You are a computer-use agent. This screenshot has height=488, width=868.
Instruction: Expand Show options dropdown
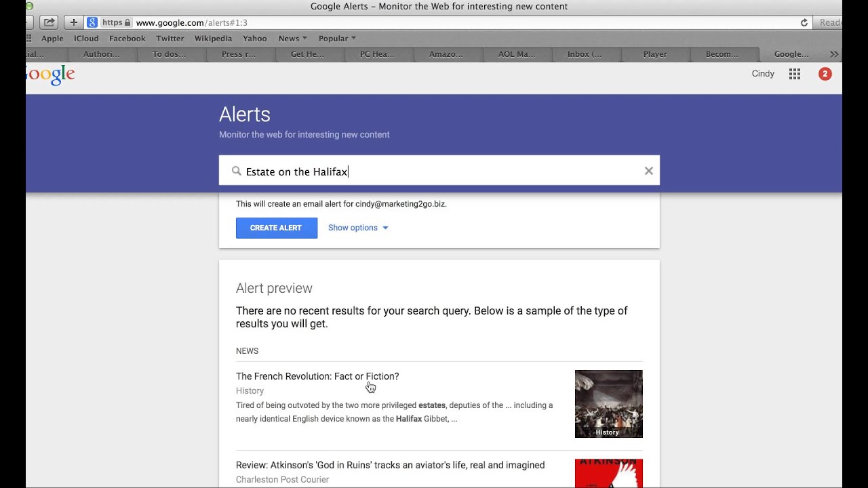[x=358, y=228]
